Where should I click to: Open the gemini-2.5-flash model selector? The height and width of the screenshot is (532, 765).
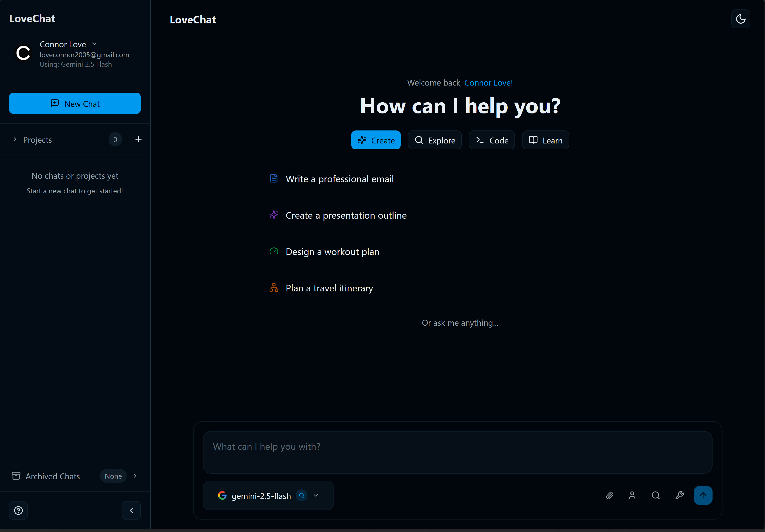click(268, 496)
